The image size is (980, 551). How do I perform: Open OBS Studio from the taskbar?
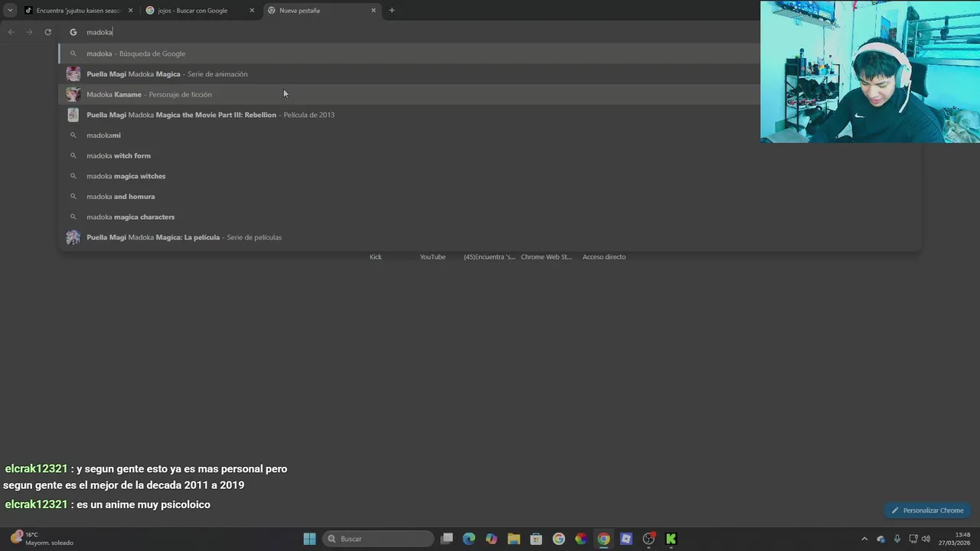pyautogui.click(x=649, y=539)
